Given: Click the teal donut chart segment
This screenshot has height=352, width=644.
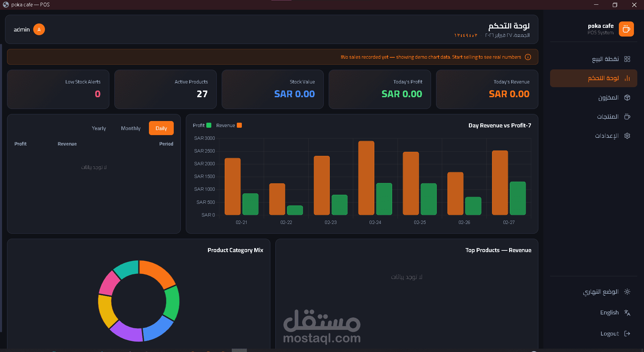Looking at the screenshot, I should 127,268.
